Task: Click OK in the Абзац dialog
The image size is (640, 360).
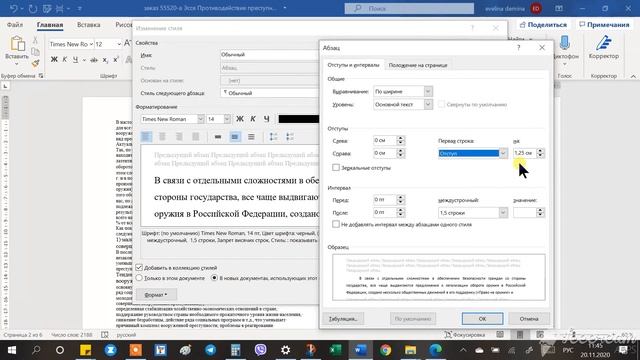Action: [x=482, y=319]
